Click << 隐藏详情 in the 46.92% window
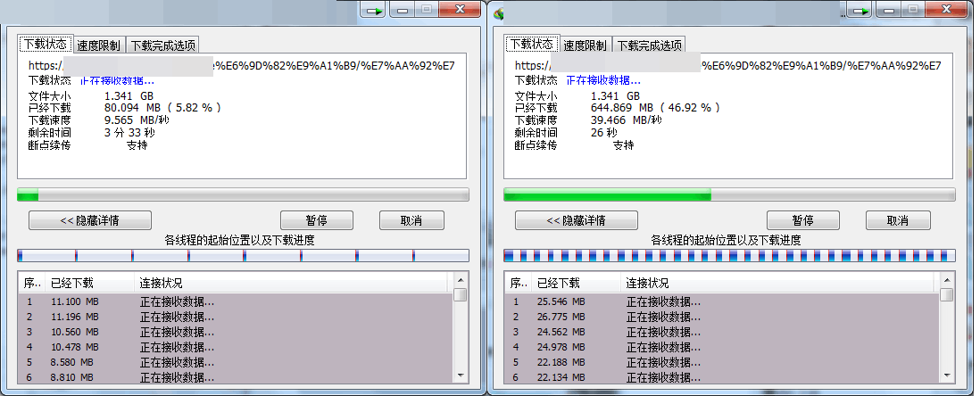Viewport: 980px width, 396px height. tap(577, 220)
